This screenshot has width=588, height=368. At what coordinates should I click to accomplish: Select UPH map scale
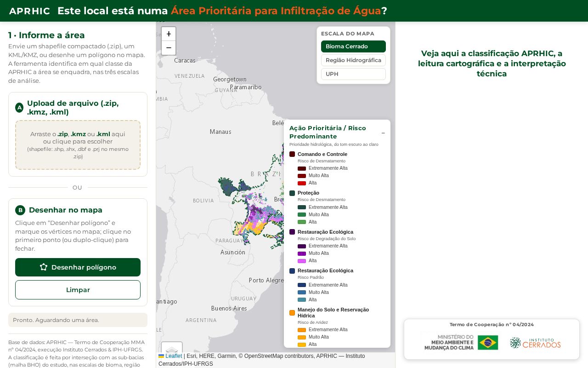(x=353, y=74)
